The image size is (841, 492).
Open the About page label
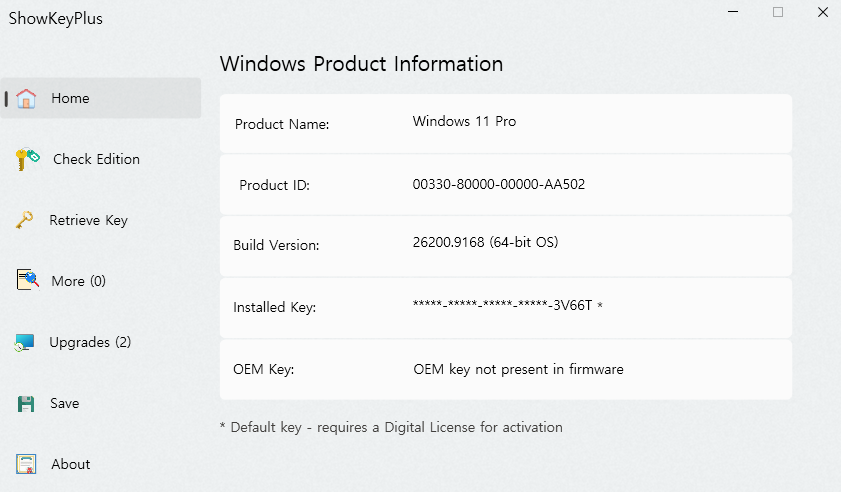(70, 464)
